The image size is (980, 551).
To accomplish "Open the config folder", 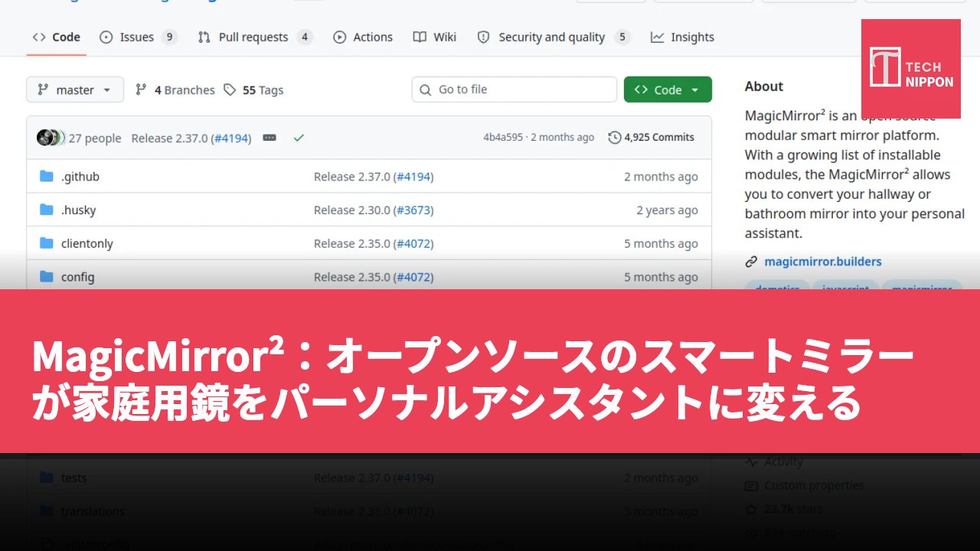I will click(78, 277).
